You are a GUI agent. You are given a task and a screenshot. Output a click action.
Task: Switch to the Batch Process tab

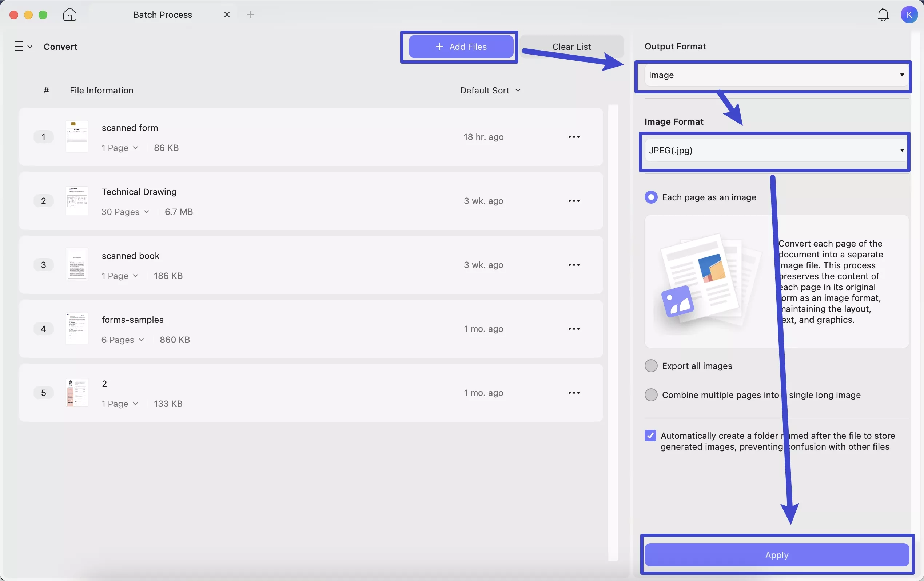(x=163, y=15)
